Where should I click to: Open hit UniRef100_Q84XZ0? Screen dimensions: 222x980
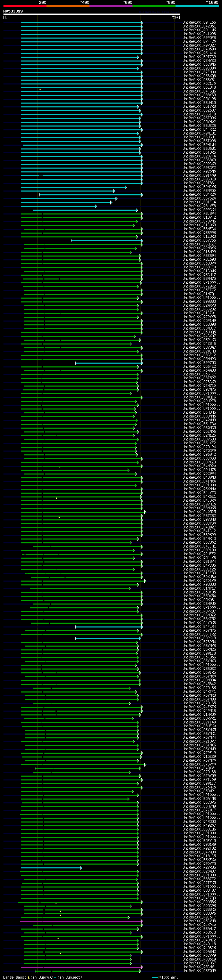point(199,194)
